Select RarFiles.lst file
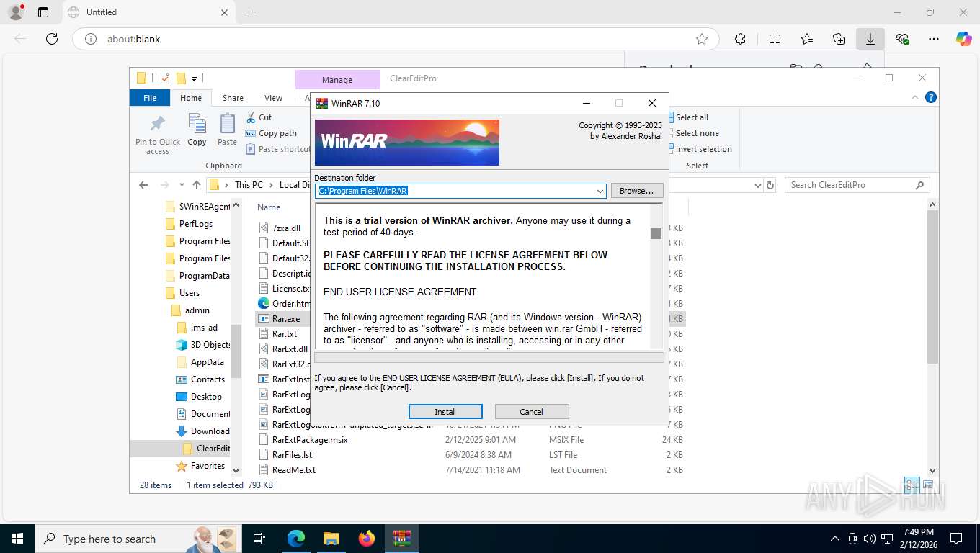This screenshot has width=980, height=553. tap(293, 455)
